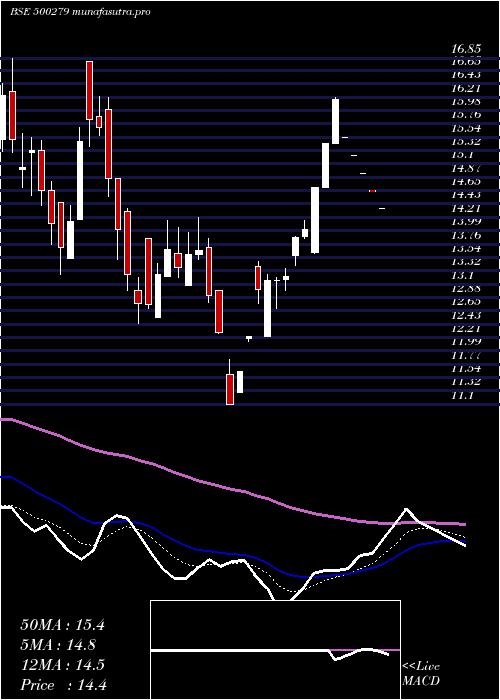This screenshot has height=700, width=500.
Task: Click the tall white candle topping near 15.98
Action: click(x=335, y=121)
